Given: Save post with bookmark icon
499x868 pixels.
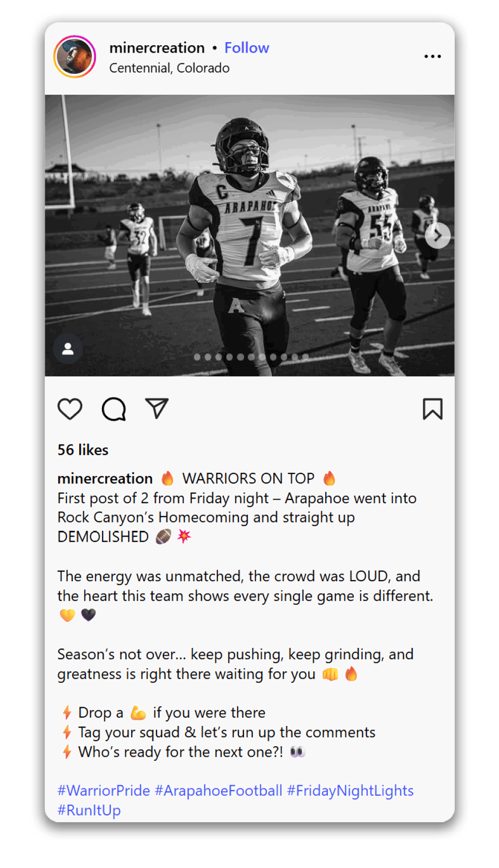Looking at the screenshot, I should (432, 409).
